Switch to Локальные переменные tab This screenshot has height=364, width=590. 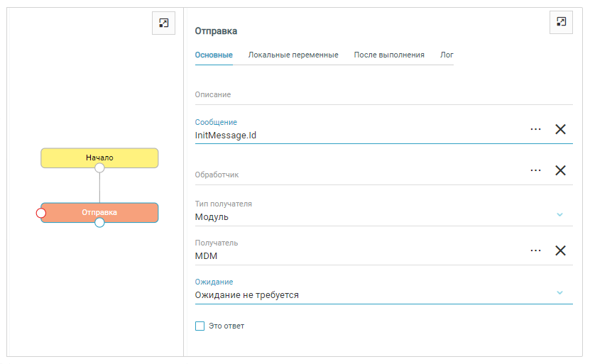(x=293, y=55)
